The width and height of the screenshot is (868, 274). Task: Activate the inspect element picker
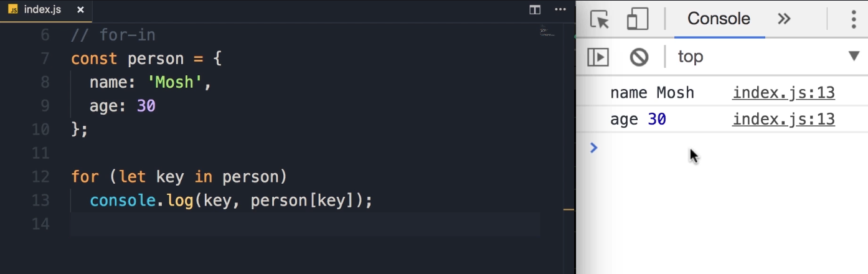[599, 19]
